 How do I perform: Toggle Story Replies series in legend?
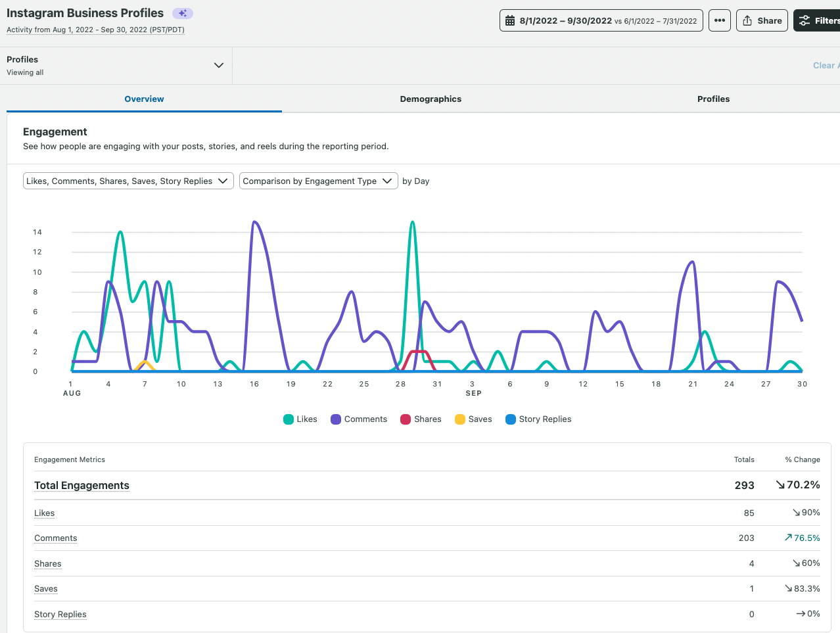(538, 419)
